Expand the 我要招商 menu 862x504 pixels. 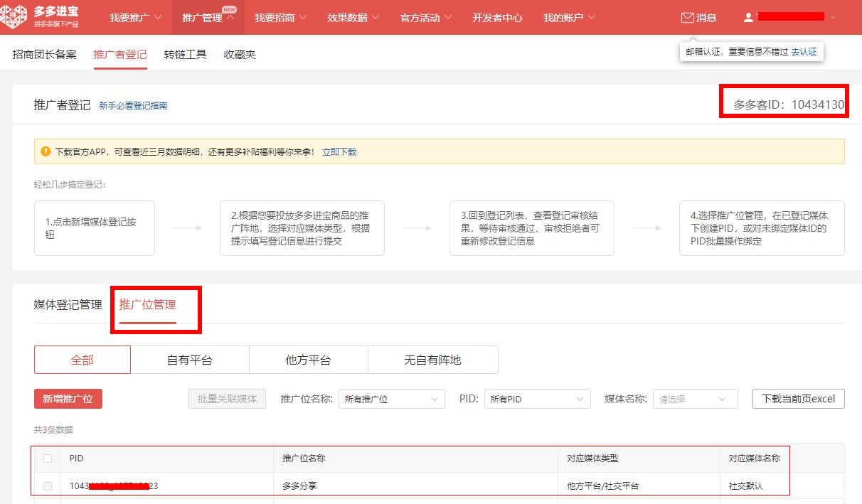click(x=281, y=18)
